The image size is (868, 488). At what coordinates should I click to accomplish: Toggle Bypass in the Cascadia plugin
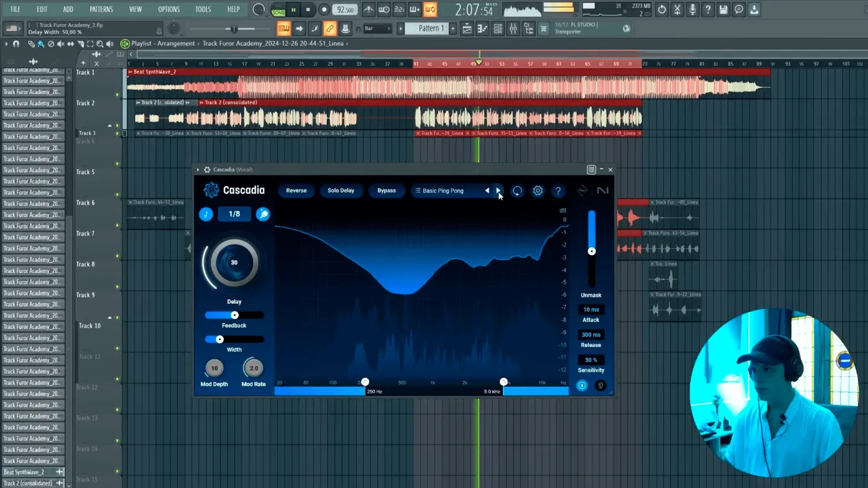point(386,190)
